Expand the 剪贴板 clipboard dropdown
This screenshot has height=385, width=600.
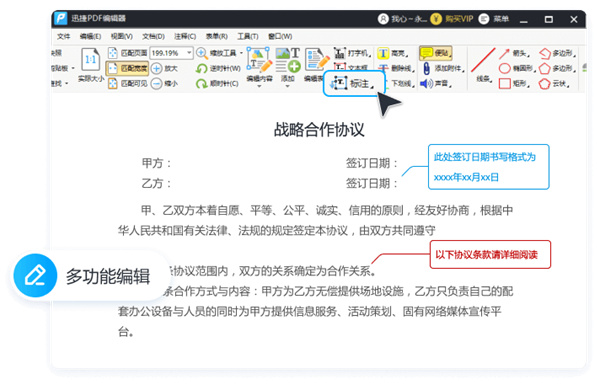(x=73, y=69)
